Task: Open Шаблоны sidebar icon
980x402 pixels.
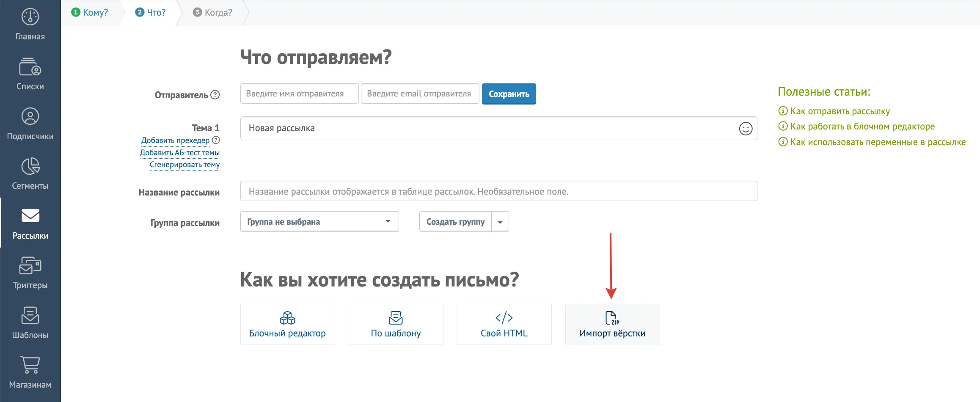Action: pos(30,315)
